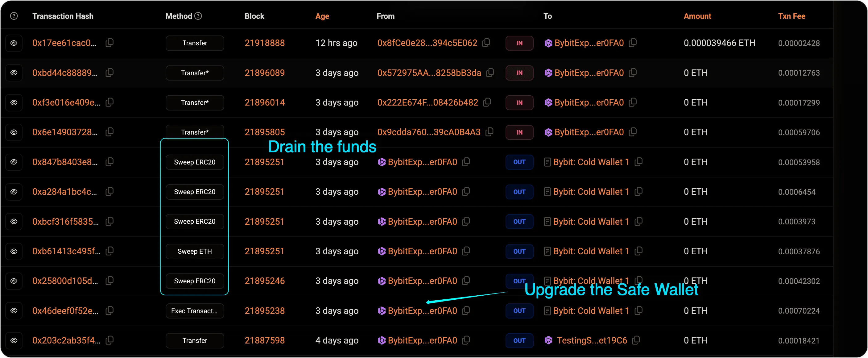Screen dimensions: 868x358
Task: Open transaction 0xb61413c495f details
Action: 66,252
